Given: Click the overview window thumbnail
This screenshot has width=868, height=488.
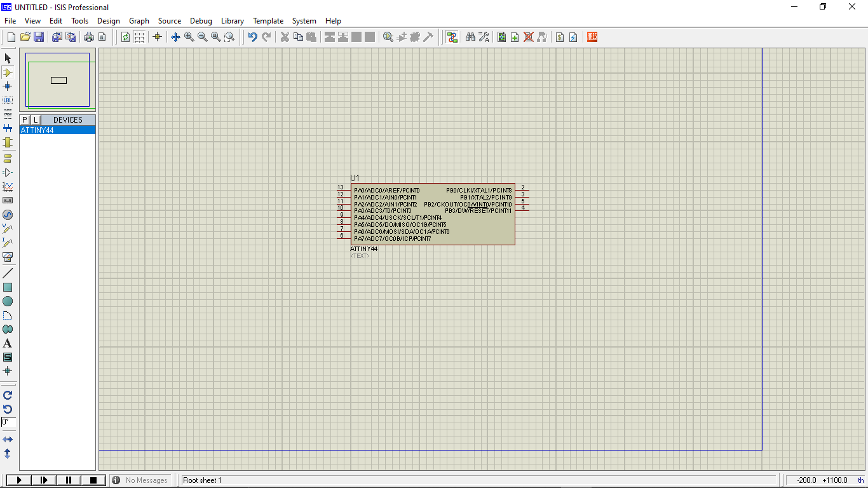Looking at the screenshot, I should pos(57,80).
